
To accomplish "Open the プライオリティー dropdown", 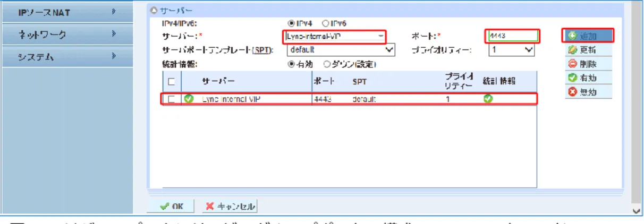I will (511, 50).
